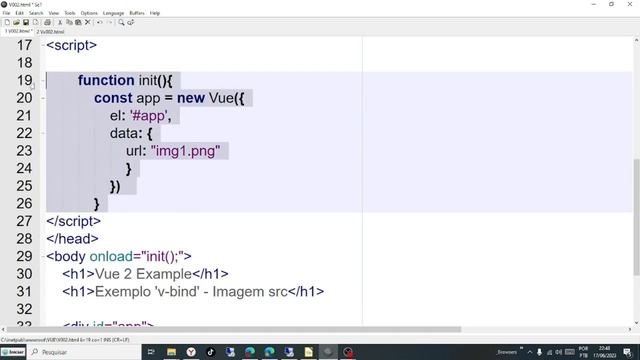Click the Windows Iniciar start button
Image resolution: width=640 pixels, height=360 pixels.
13,352
